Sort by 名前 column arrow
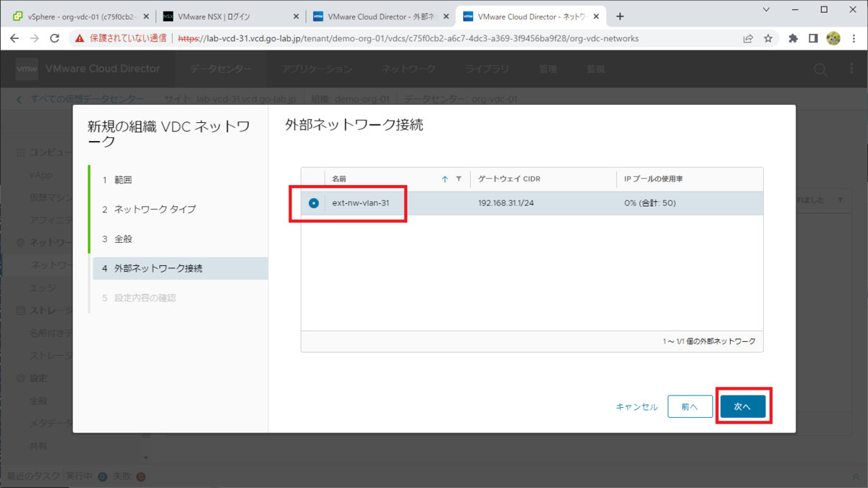The width and height of the screenshot is (868, 488). (x=445, y=179)
